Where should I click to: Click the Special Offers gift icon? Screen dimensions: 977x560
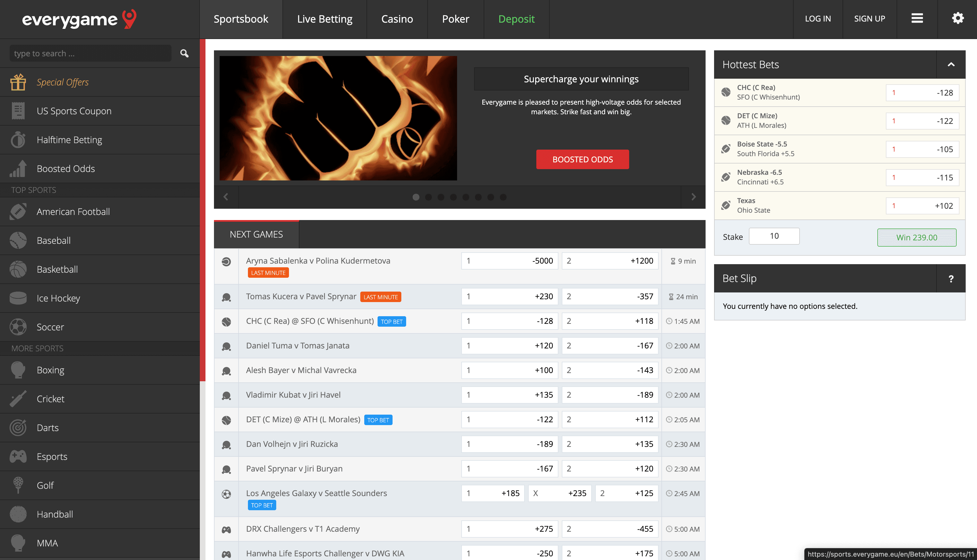[x=18, y=82]
